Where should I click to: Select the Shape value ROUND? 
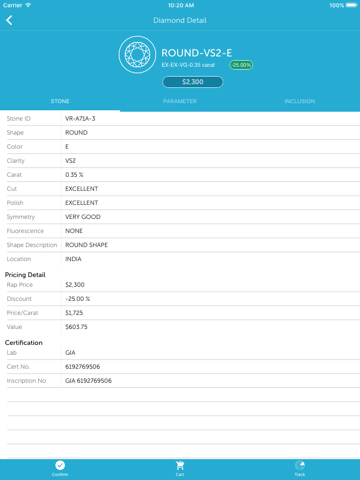tap(76, 133)
